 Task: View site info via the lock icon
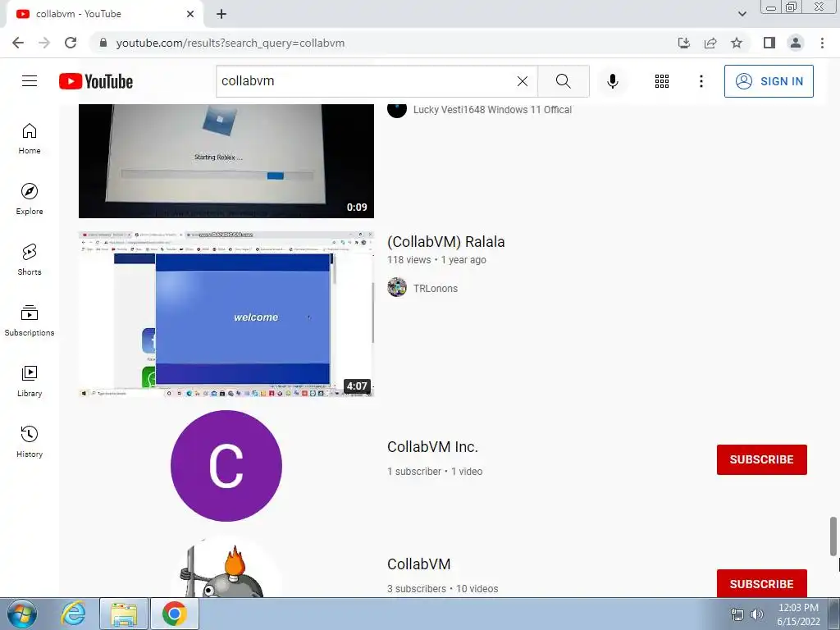click(103, 43)
